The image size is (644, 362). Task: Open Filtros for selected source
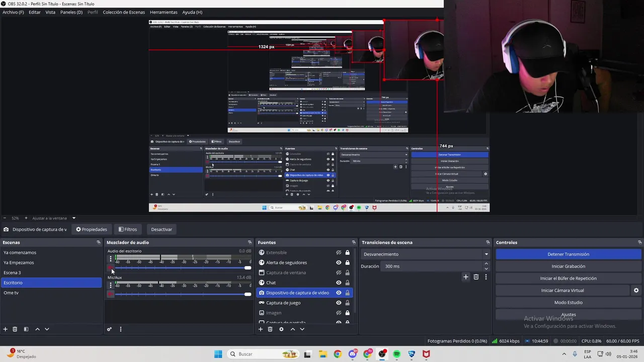point(128,229)
